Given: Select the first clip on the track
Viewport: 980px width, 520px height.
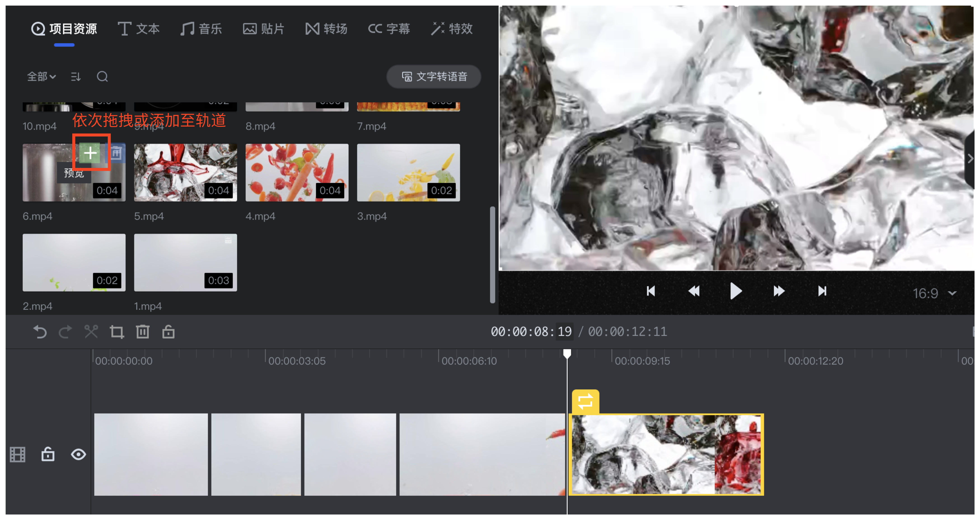Looking at the screenshot, I should 151,454.
